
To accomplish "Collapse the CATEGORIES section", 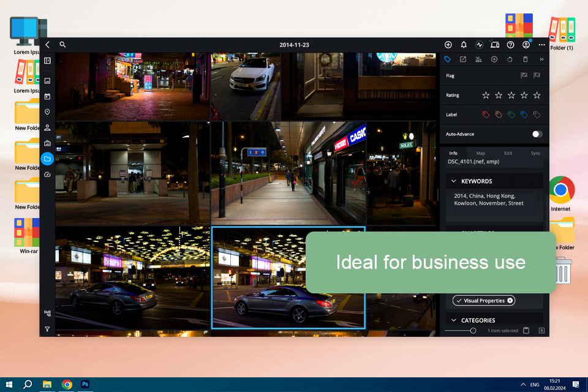I will 454,320.
